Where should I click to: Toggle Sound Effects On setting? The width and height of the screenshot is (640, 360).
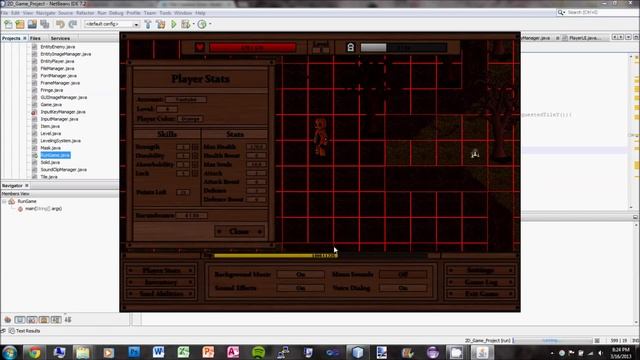pos(301,288)
